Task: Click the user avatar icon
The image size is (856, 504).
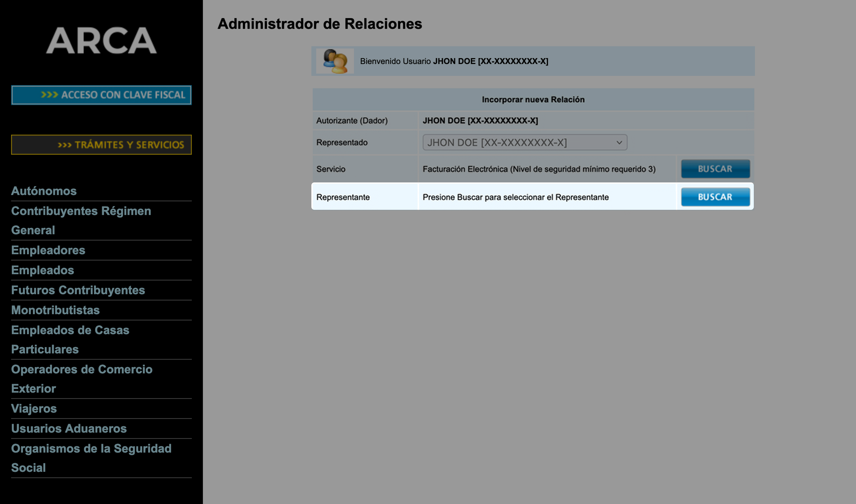Action: click(x=335, y=61)
